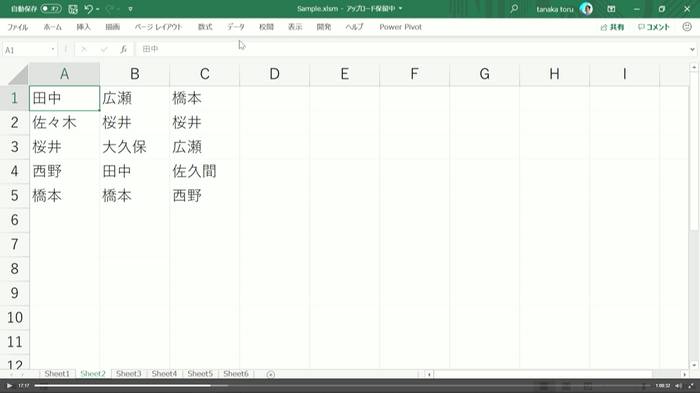700x393 pixels.
Task: Switch to the Power Pivot ribbon tab
Action: [400, 27]
